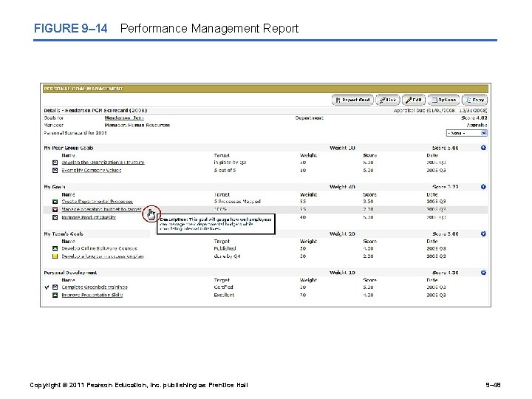Click the Edit button

click(x=414, y=100)
